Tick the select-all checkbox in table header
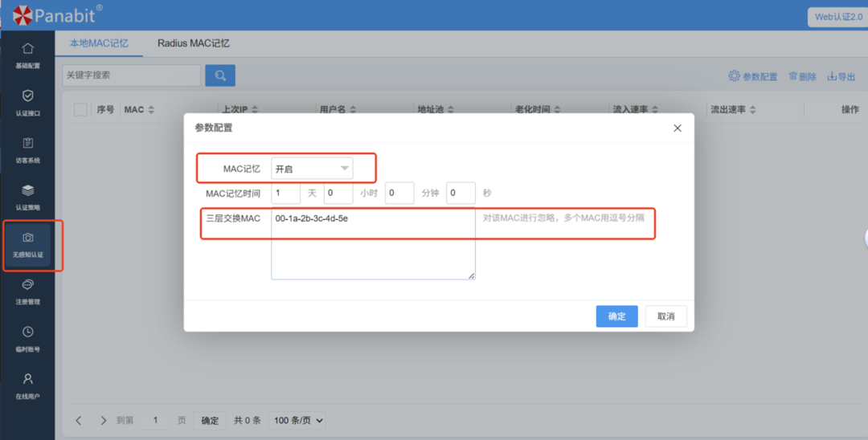 [80, 110]
